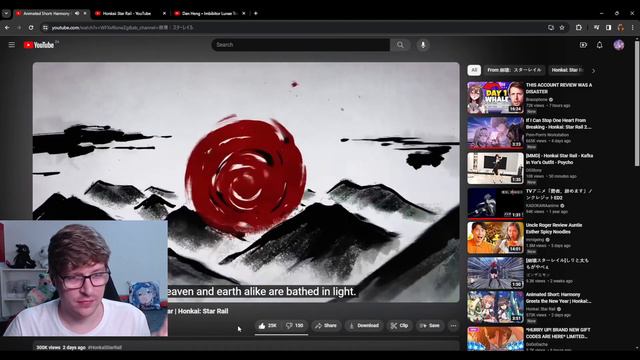Open the 3:51 Harmony animated short thumbnail

496,307
